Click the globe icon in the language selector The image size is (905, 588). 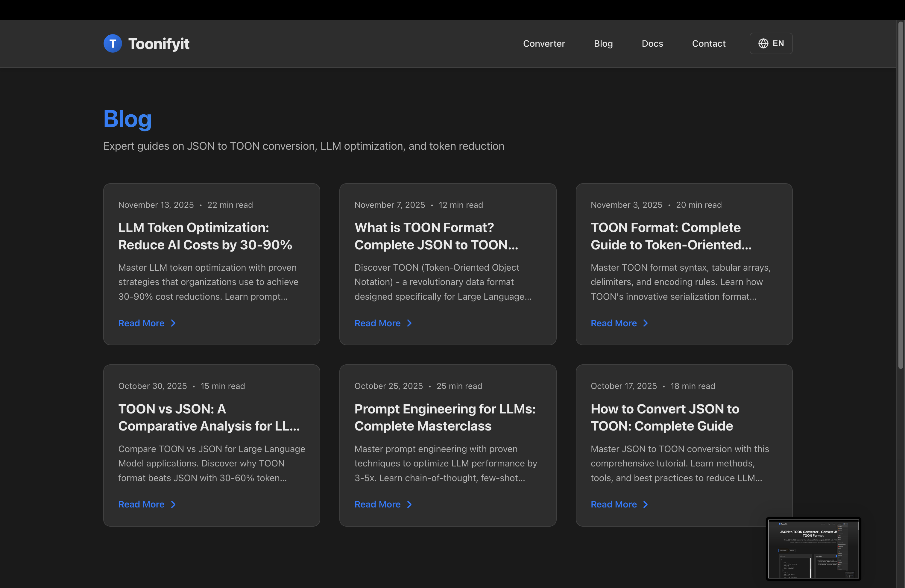763,43
